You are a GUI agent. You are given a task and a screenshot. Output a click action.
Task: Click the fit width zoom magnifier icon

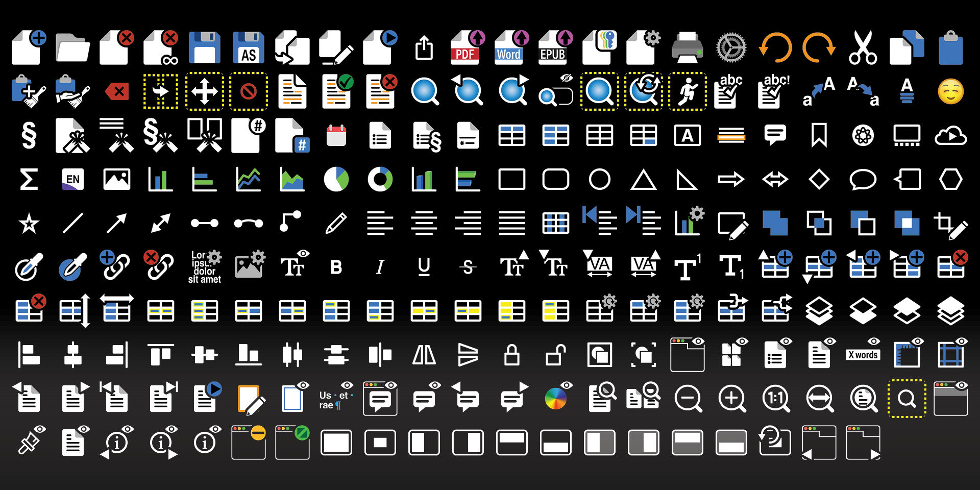point(820,399)
